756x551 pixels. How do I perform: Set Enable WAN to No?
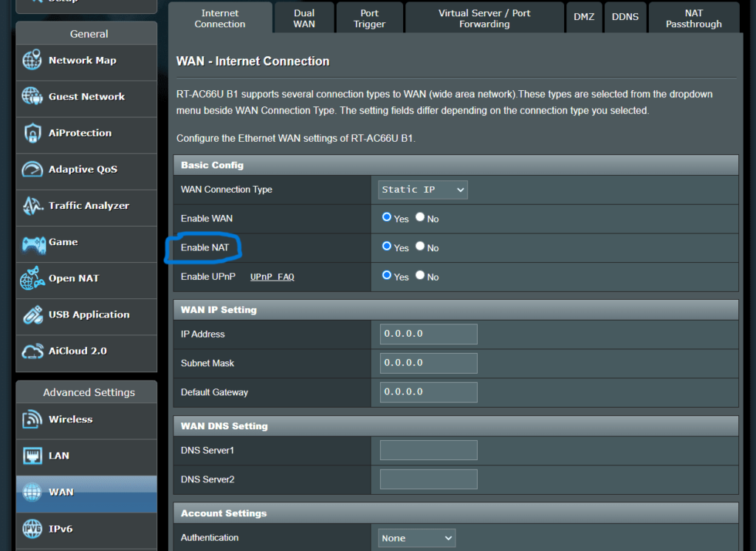pos(420,218)
